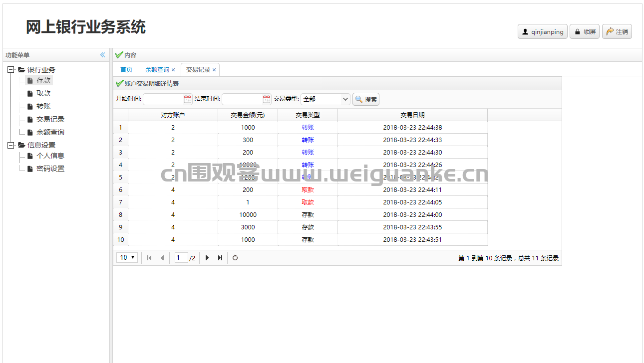Refresh the transaction records grid
The image size is (644, 363).
pos(235,258)
